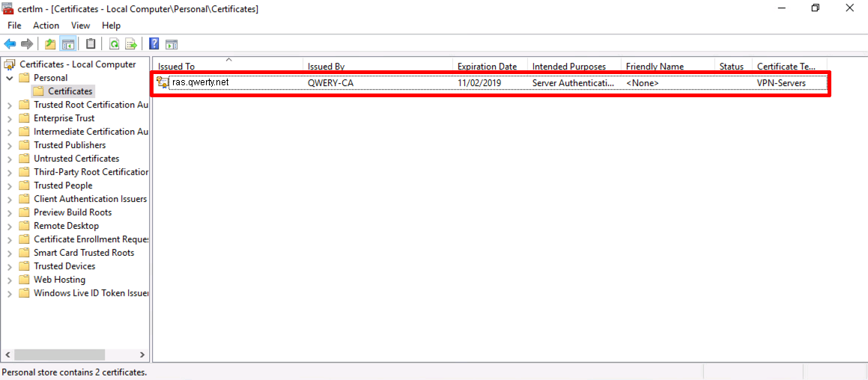Click the Web Hosting folder icon
Image resolution: width=868 pixels, height=380 pixels.
point(24,280)
